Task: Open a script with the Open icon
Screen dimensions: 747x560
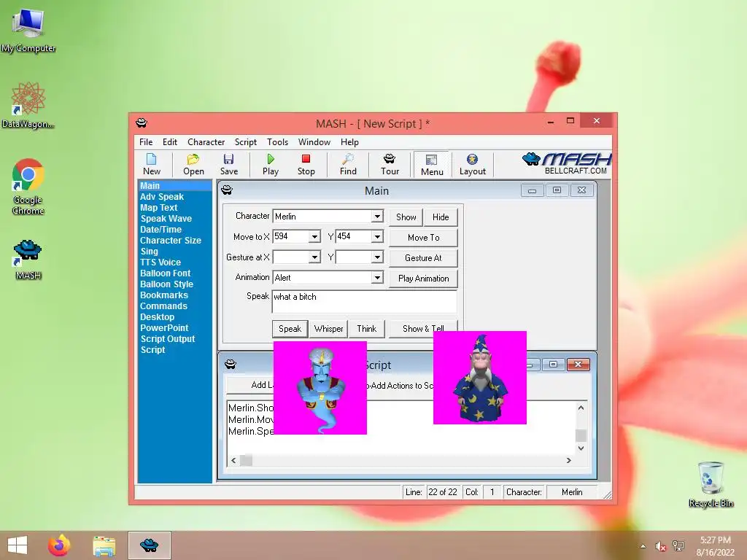Action: coord(193,164)
